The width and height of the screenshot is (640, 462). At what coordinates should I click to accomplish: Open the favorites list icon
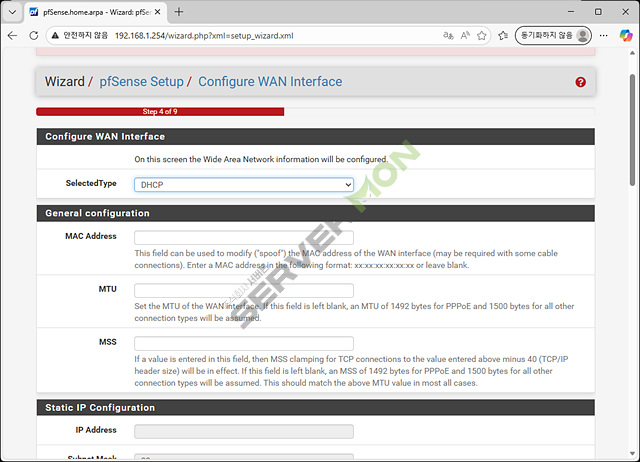(503, 36)
